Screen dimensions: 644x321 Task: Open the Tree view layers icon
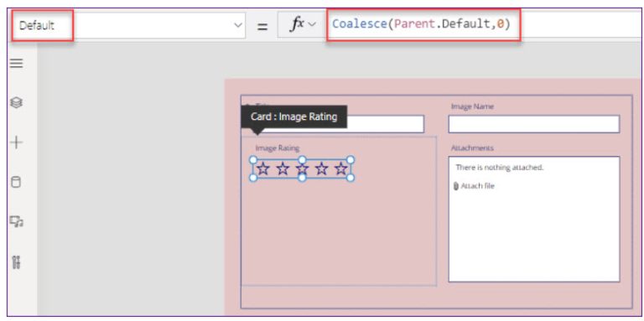coord(17,102)
